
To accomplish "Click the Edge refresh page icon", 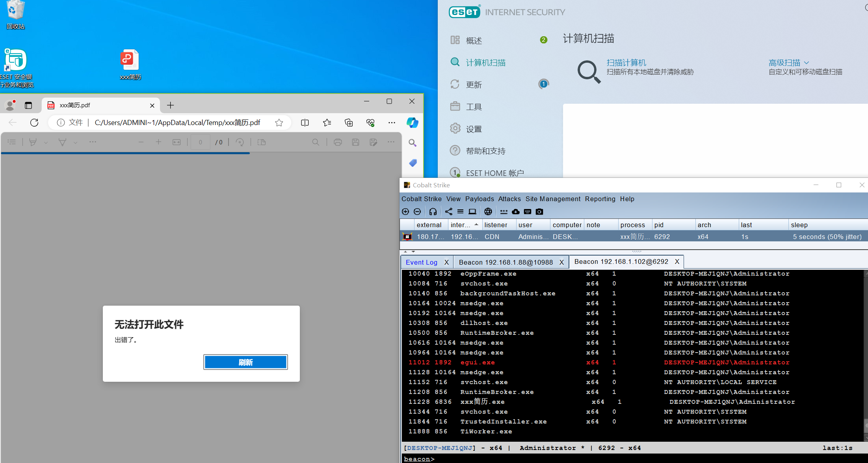I will click(x=34, y=123).
